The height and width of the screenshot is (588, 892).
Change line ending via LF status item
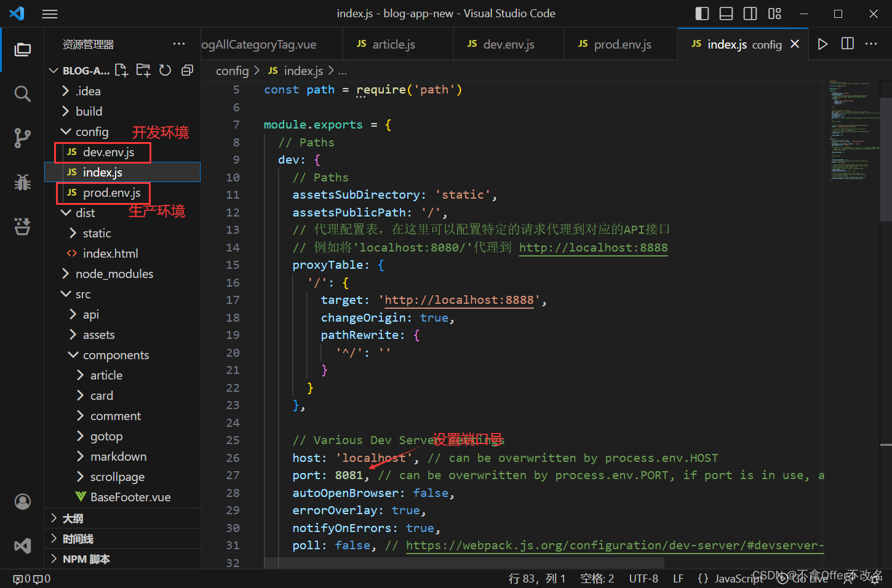pyautogui.click(x=678, y=579)
